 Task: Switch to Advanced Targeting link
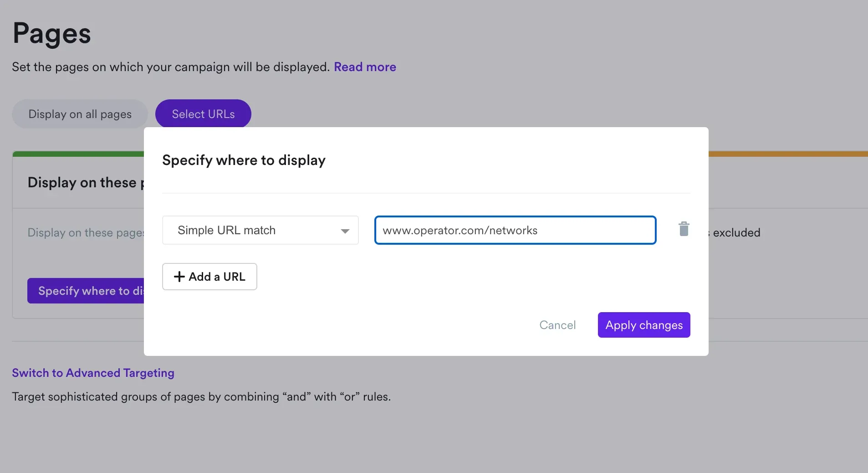[93, 373]
